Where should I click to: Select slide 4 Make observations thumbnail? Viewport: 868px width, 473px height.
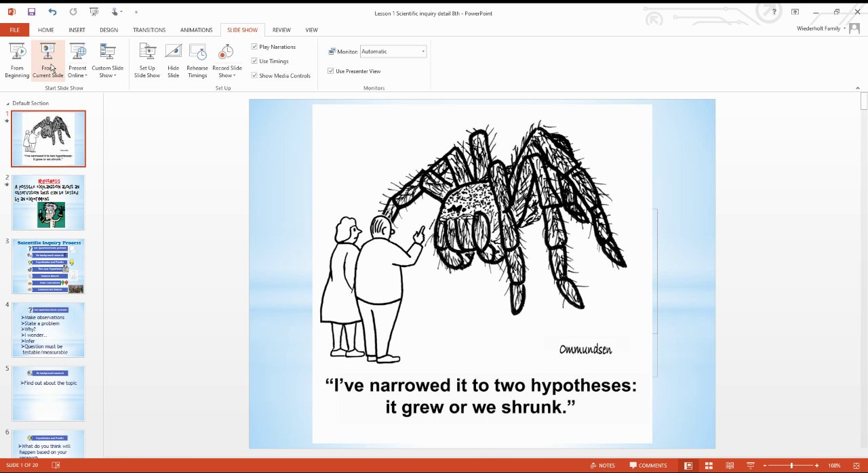tap(48, 330)
